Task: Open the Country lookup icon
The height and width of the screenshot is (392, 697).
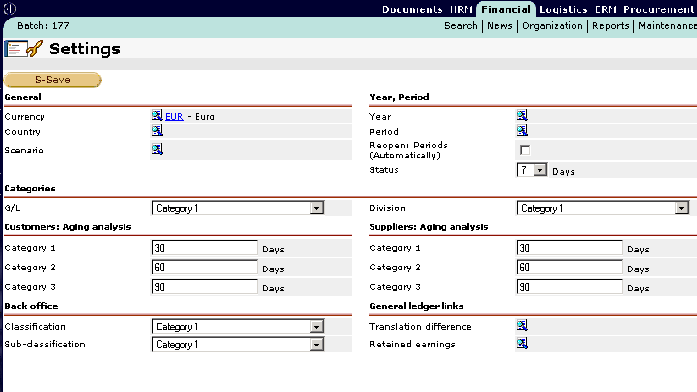Action: [x=157, y=130]
